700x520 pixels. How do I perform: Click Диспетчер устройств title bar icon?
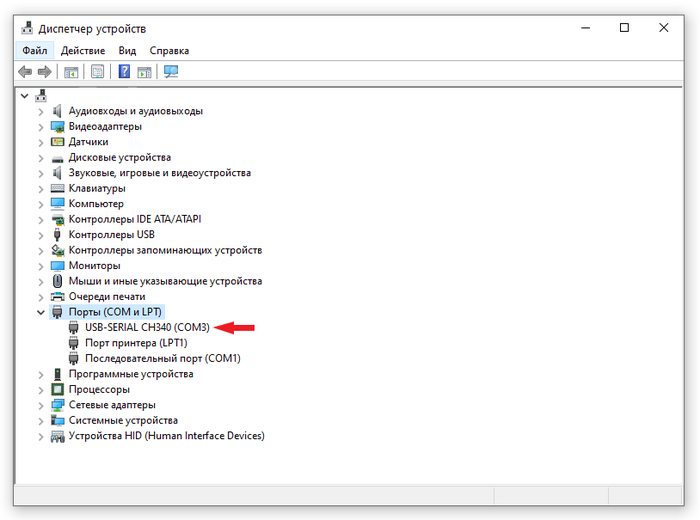click(x=27, y=28)
